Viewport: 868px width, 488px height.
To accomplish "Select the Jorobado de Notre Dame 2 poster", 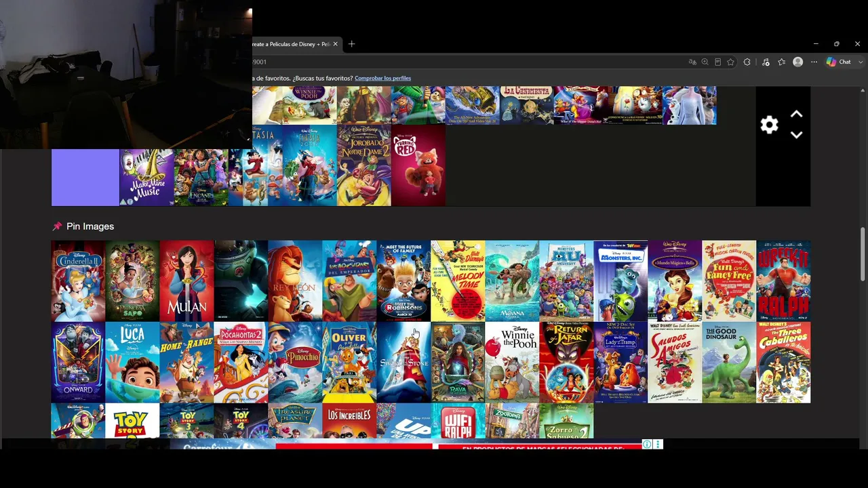I will (x=364, y=165).
